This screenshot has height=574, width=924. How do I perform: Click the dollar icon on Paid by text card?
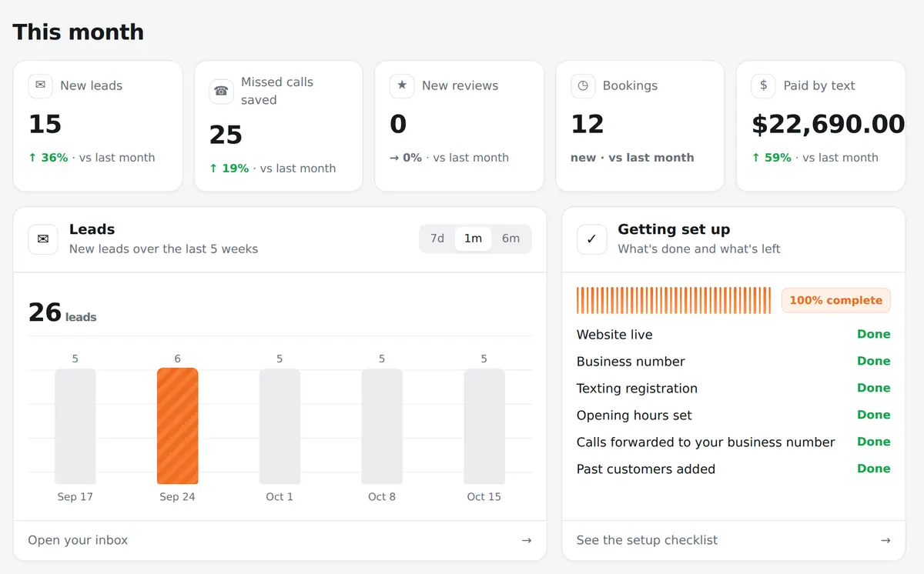[x=763, y=85]
